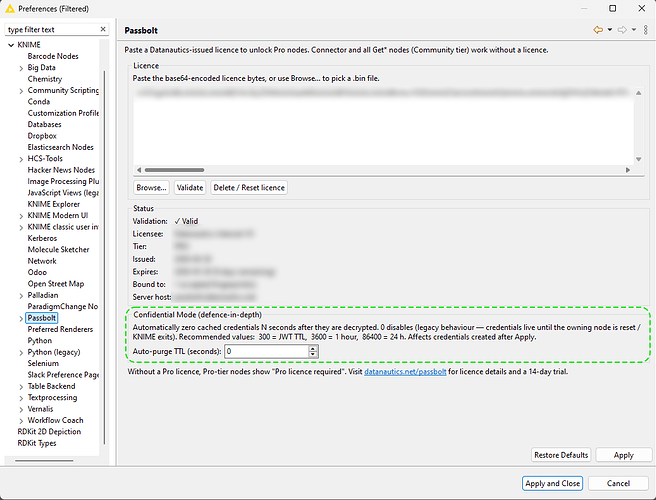Image resolution: width=656 pixels, height=500 pixels.
Task: Select Hacker News Nodes entry
Action: tap(61, 170)
